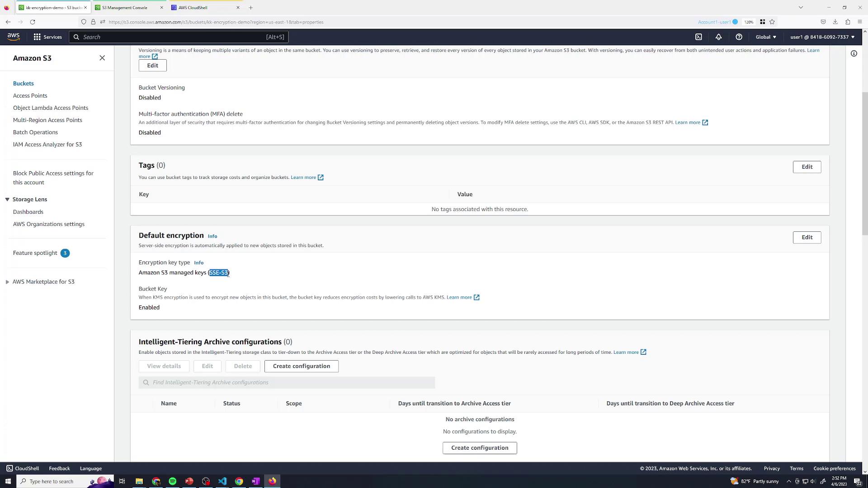The width and height of the screenshot is (868, 488).
Task: Click the Info link beside Encryption key type
Action: (198, 263)
